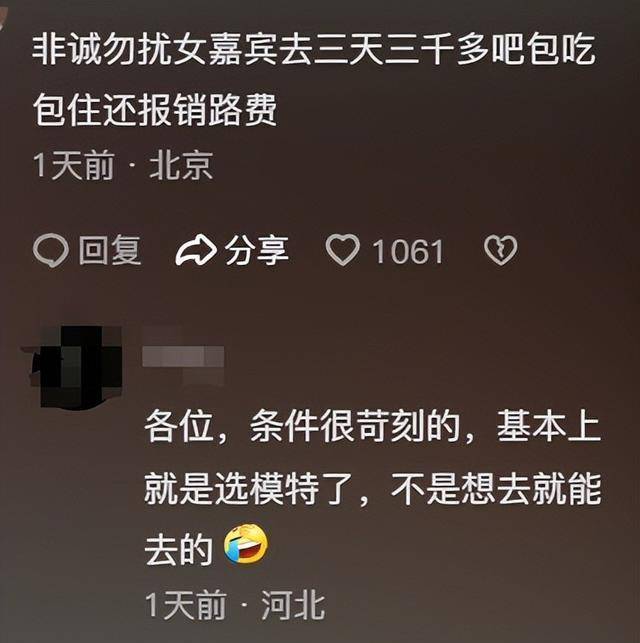Select the reply line starting with 各位，条件很苛刻的

pyautogui.click(x=373, y=427)
